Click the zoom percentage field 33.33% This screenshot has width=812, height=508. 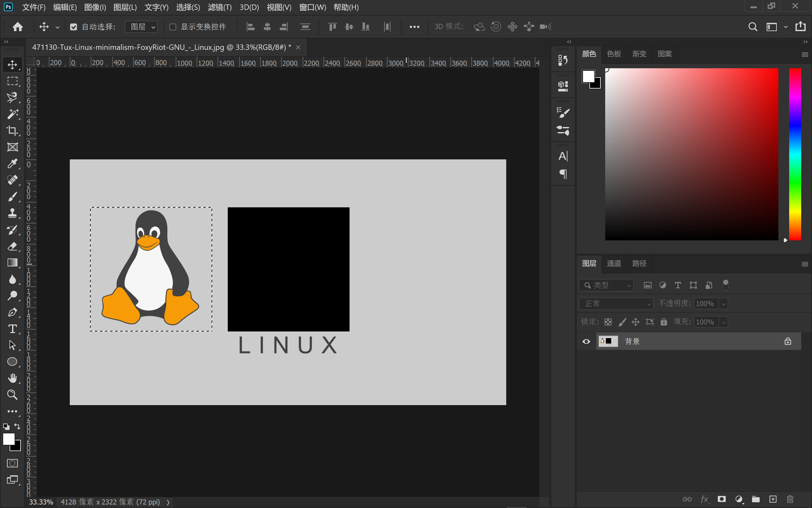click(41, 502)
